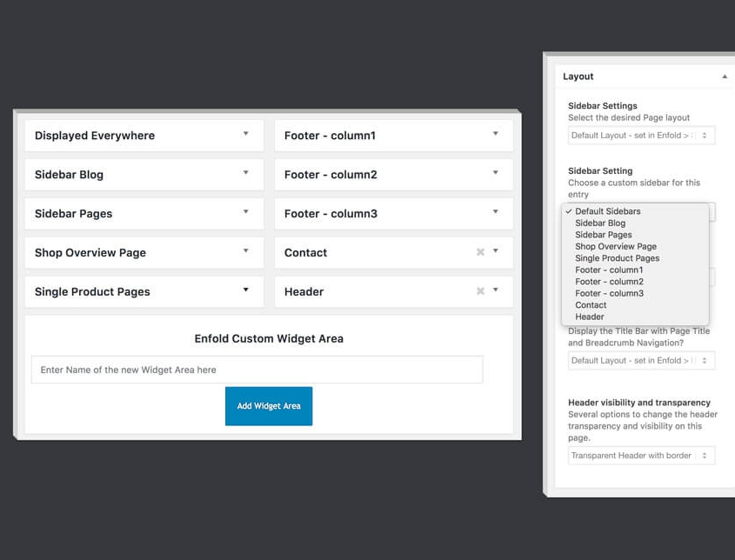Expand the Displayed Everywhere widget area
The height and width of the screenshot is (560, 735).
point(245,134)
